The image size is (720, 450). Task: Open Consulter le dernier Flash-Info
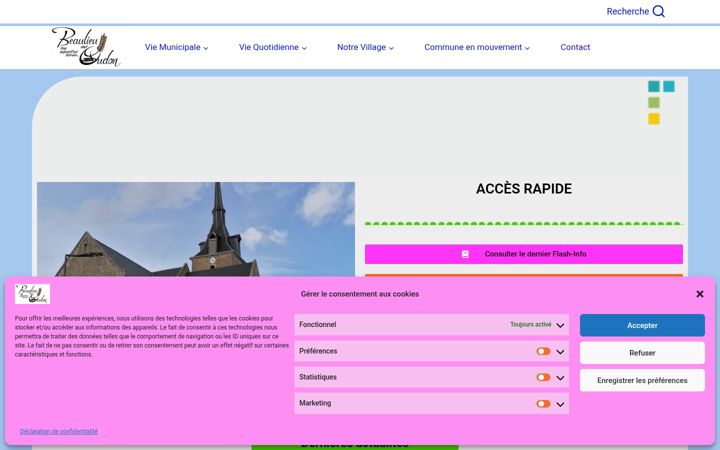tap(524, 254)
